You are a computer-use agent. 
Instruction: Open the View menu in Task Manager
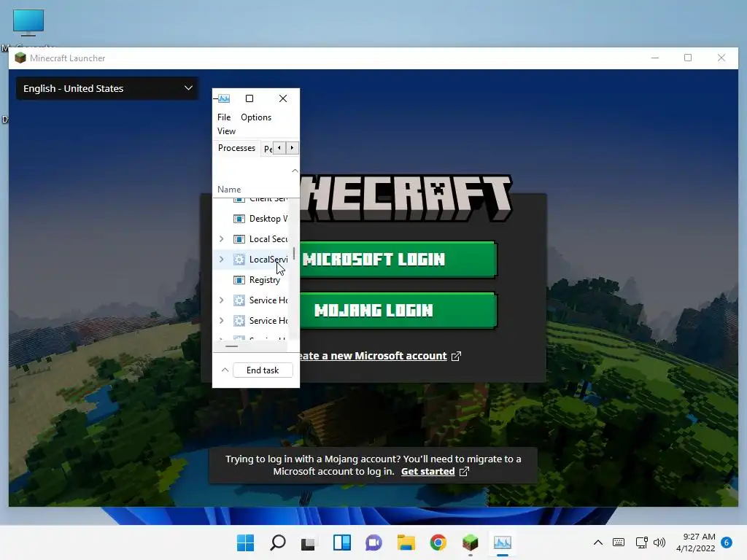(226, 131)
